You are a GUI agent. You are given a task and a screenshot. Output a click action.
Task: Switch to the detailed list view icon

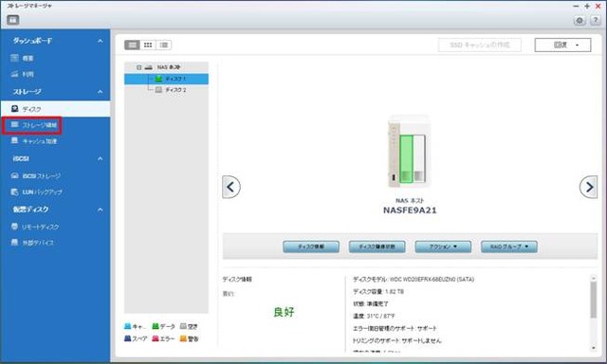pos(132,45)
